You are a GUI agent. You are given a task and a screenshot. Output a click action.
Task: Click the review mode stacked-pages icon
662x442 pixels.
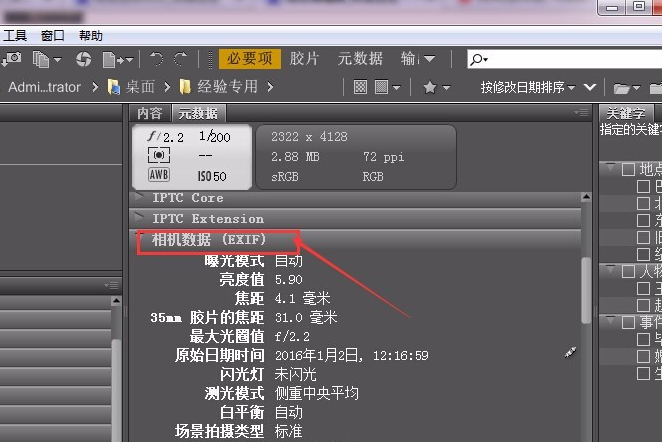click(41, 59)
